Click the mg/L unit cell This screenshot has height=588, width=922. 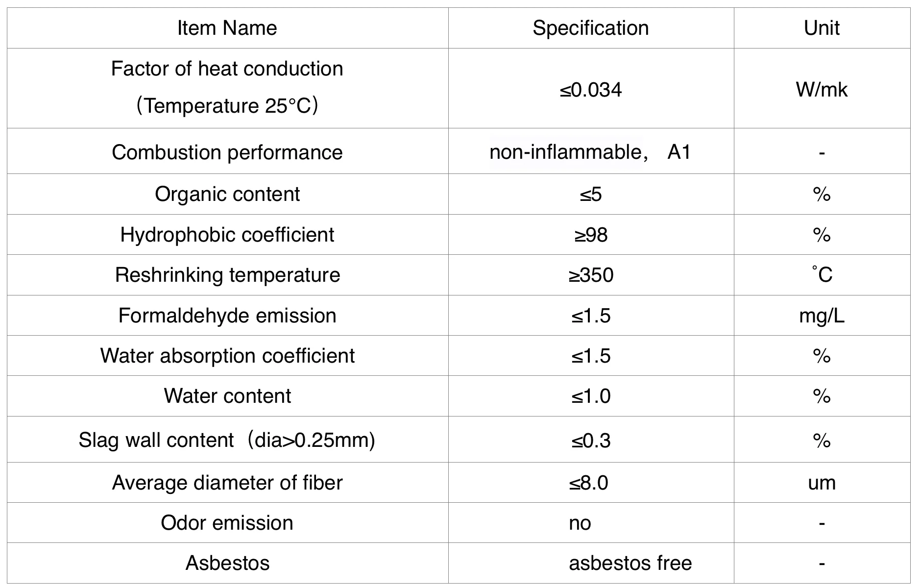[822, 316]
